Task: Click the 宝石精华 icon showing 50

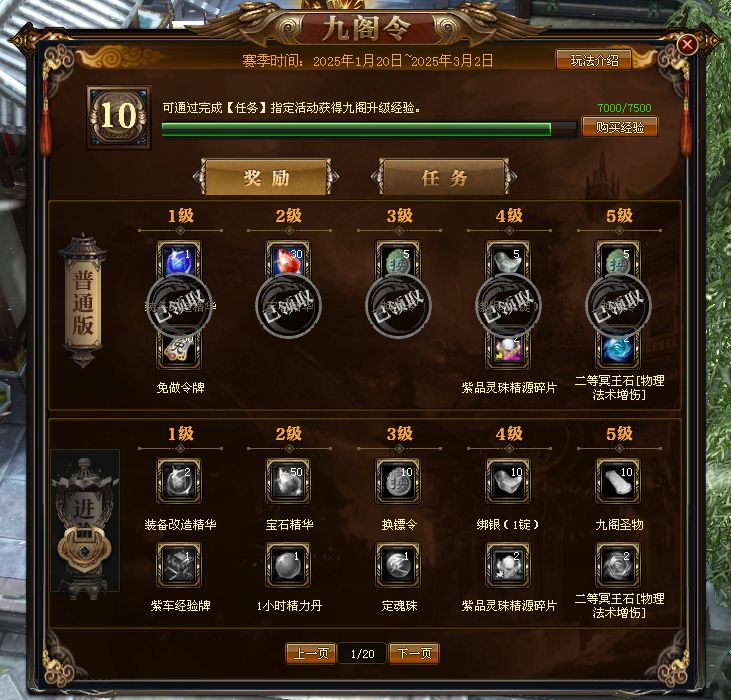Action: pyautogui.click(x=288, y=481)
